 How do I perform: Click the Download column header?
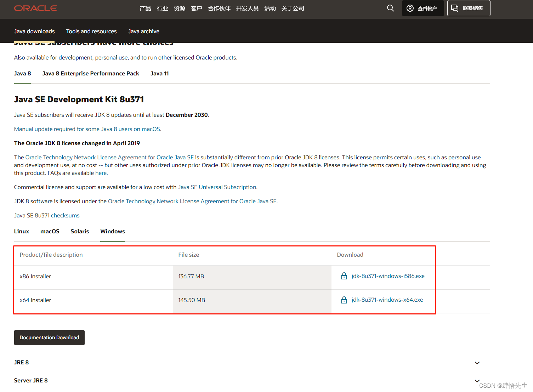[x=350, y=255]
